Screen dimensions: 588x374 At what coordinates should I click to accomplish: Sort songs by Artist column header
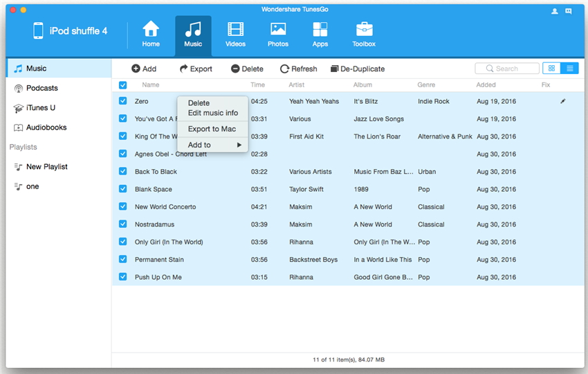[296, 85]
